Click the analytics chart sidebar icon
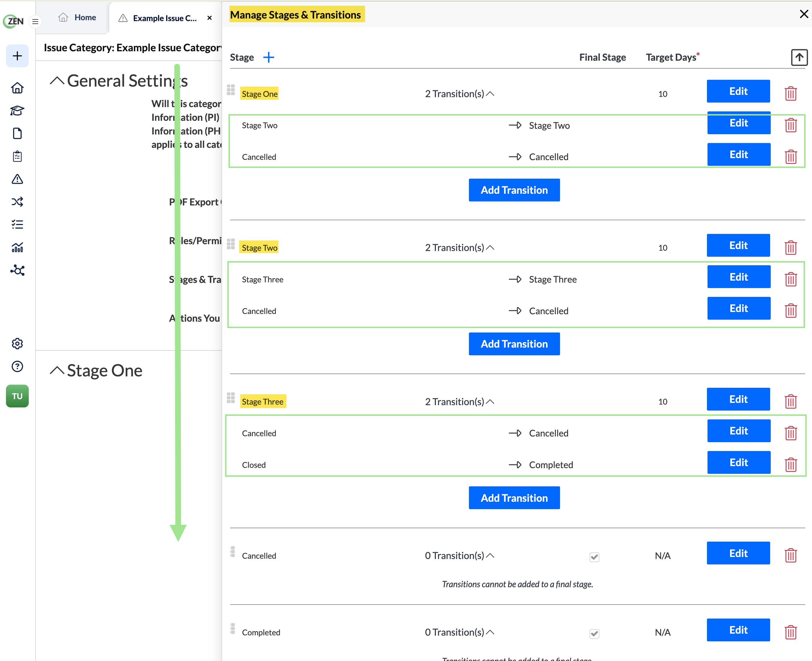This screenshot has width=812, height=661. click(x=17, y=248)
